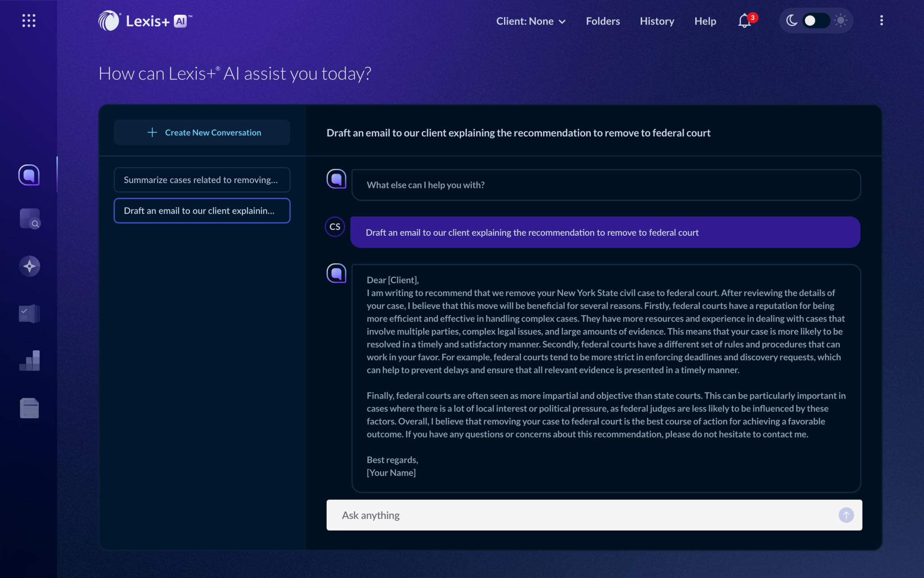Open the History menu
This screenshot has width=924, height=578.
657,21
